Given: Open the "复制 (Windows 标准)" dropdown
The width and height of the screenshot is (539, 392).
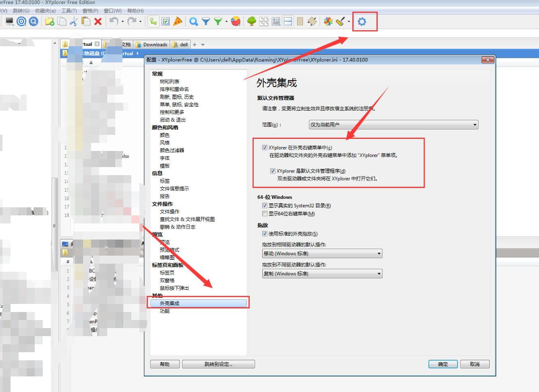Looking at the screenshot, I should coord(322,274).
